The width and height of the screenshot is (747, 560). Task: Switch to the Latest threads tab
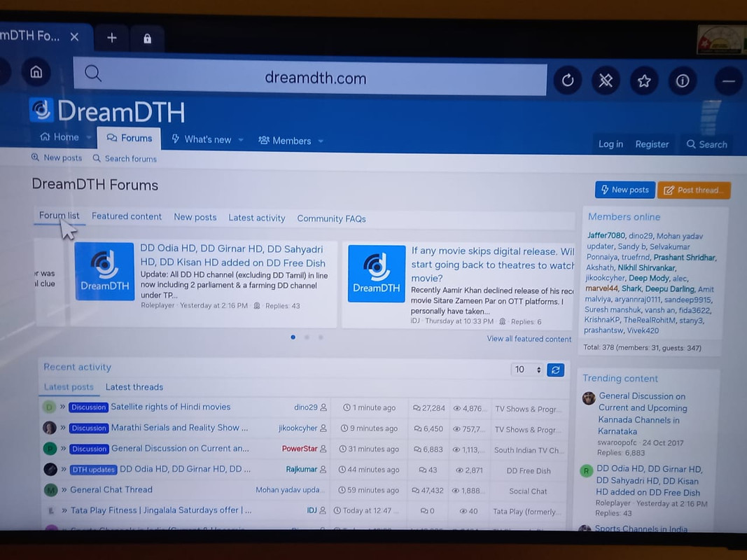click(x=134, y=387)
